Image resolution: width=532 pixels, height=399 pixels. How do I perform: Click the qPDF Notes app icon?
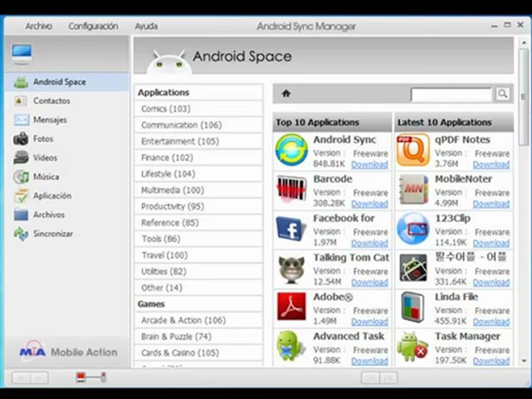pos(413,150)
